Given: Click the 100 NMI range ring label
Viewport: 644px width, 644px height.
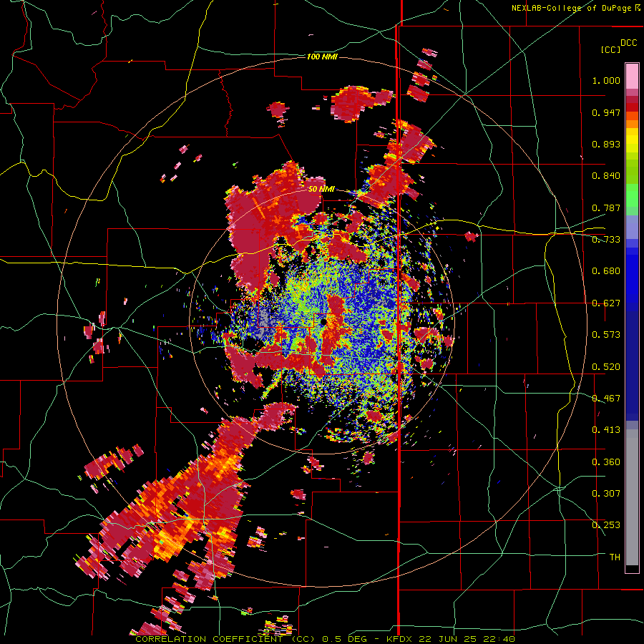Looking at the screenshot, I should 322,57.
